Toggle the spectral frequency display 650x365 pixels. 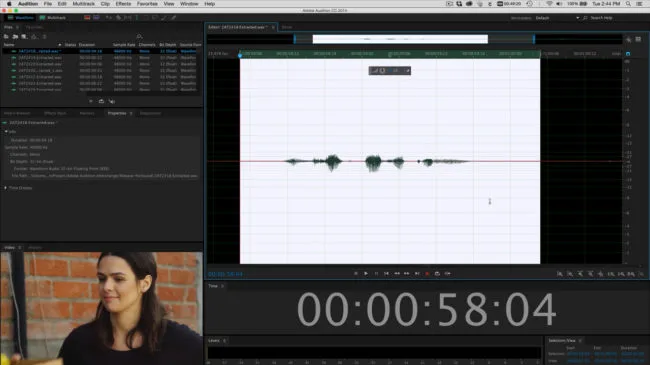tap(87, 18)
